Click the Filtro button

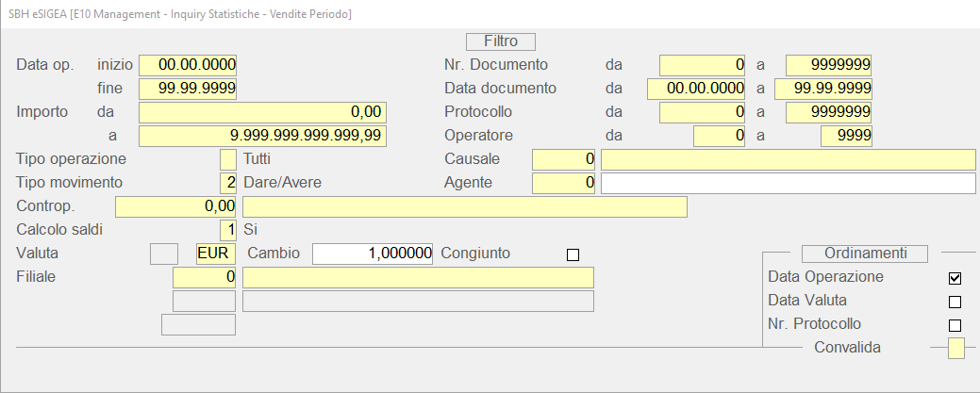pos(500,41)
